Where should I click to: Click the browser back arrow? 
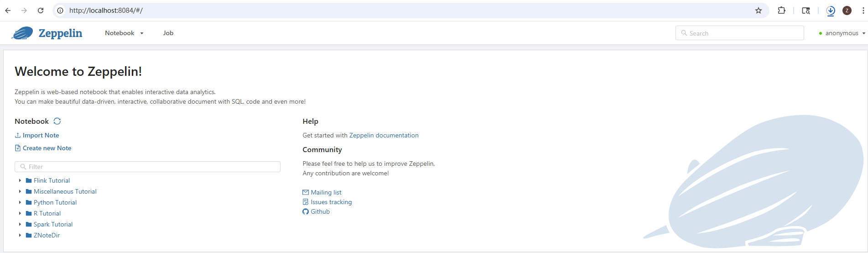pyautogui.click(x=8, y=11)
